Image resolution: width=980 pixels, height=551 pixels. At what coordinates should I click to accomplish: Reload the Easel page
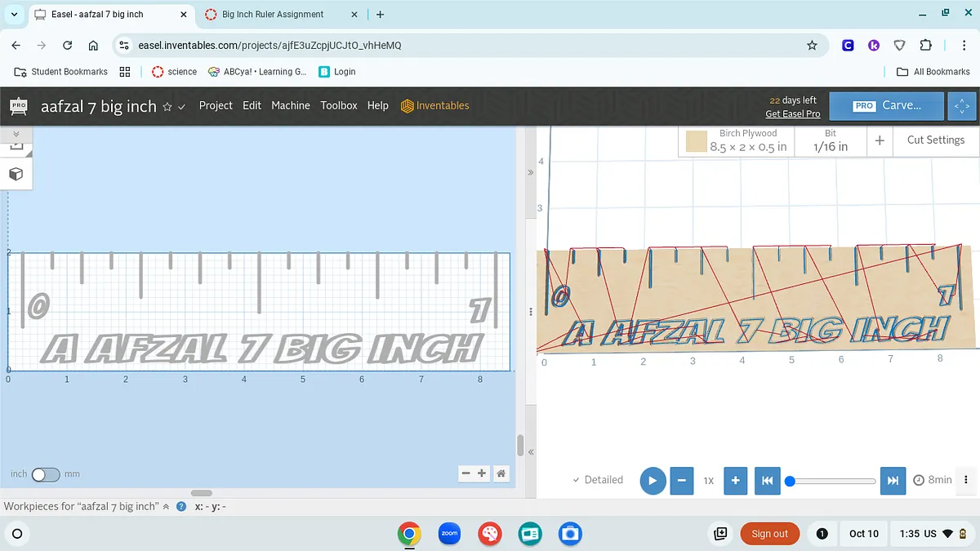tap(68, 46)
